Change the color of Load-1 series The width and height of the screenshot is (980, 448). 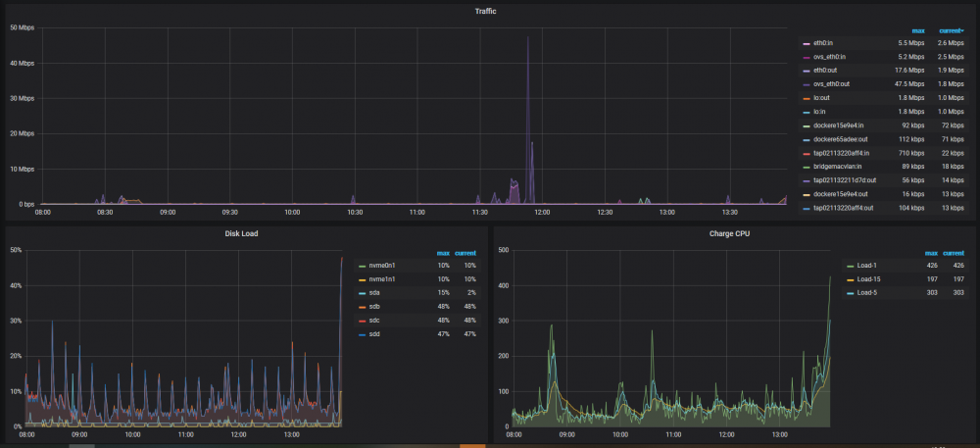pyautogui.click(x=850, y=266)
